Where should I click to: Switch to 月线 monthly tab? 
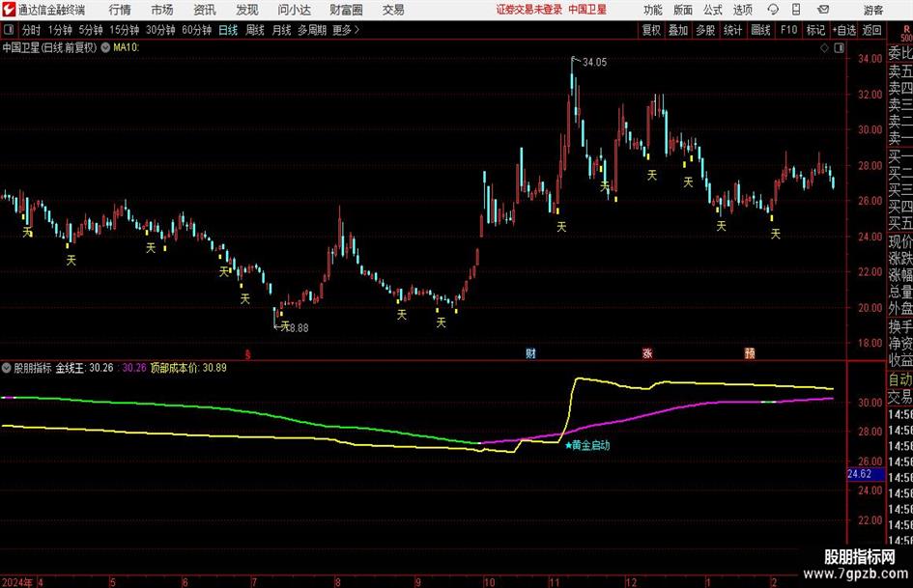point(281,30)
